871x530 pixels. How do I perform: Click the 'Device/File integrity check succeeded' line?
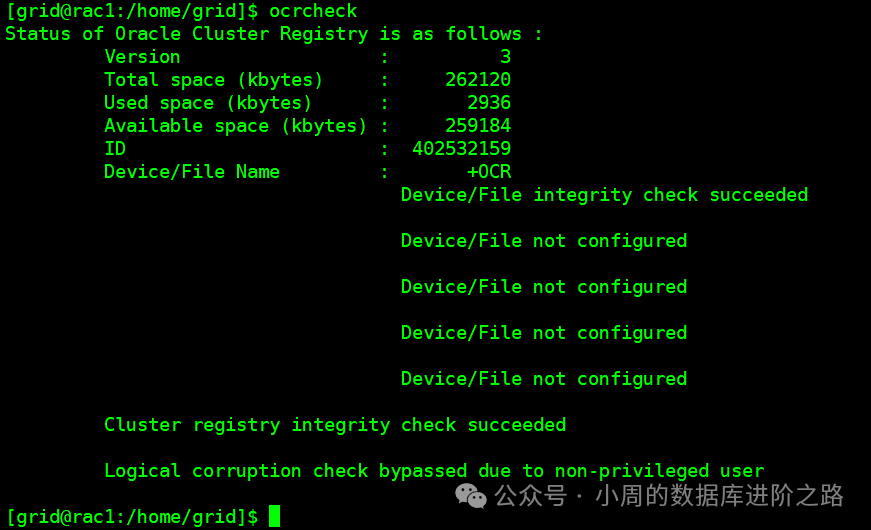click(604, 195)
